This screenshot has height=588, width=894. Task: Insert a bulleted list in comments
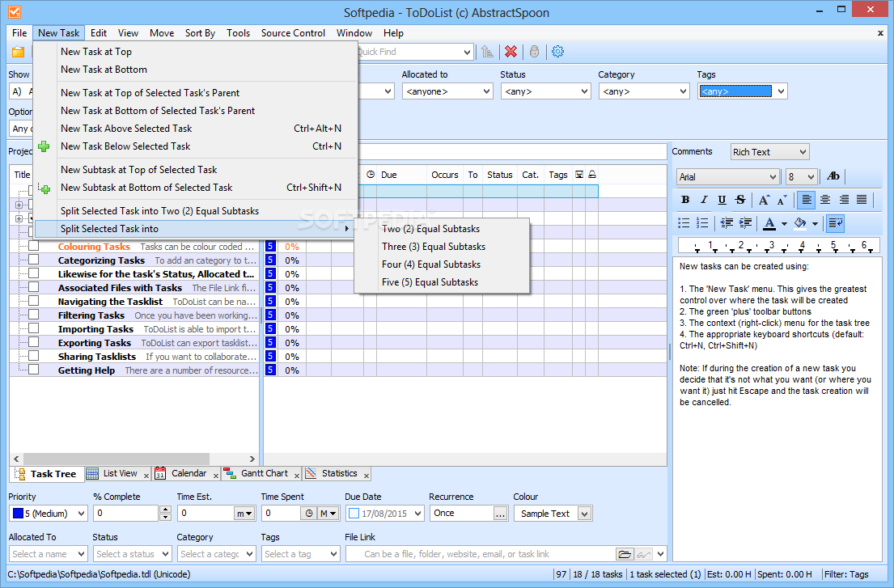[x=684, y=223]
